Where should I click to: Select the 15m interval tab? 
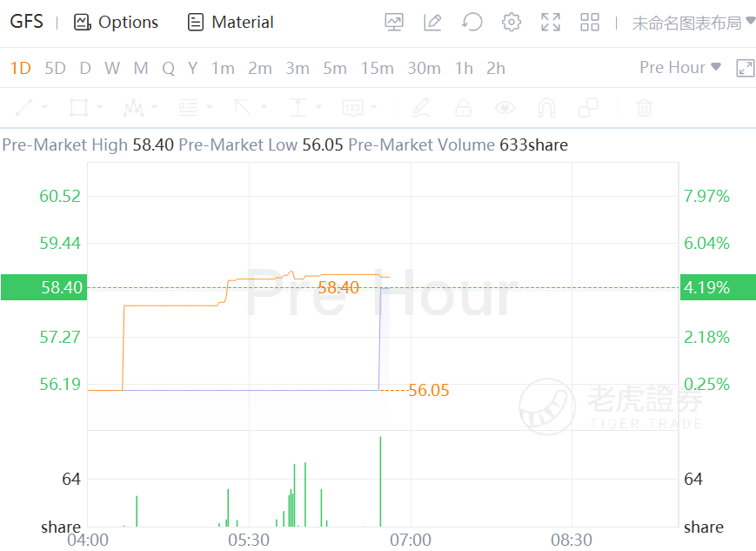[377, 68]
